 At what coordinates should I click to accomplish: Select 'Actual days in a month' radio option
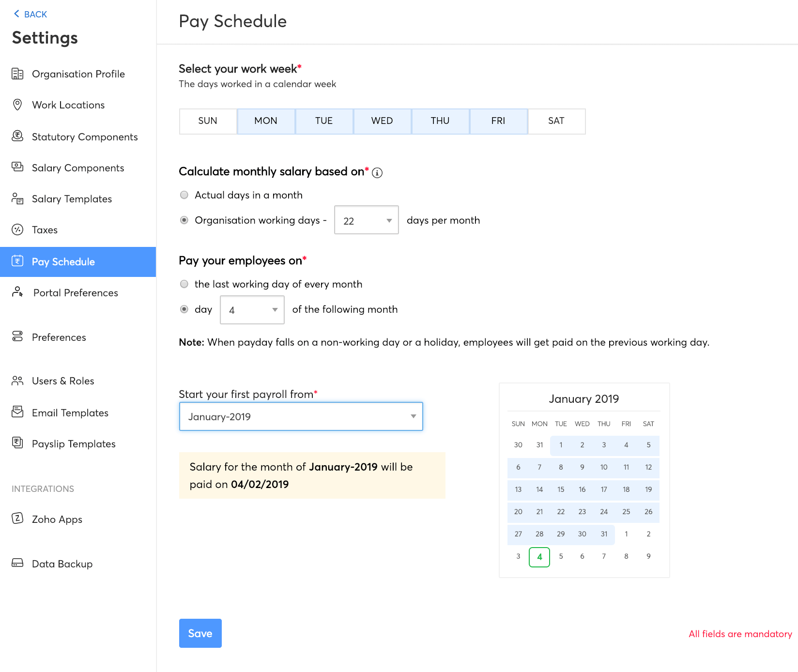pos(184,195)
